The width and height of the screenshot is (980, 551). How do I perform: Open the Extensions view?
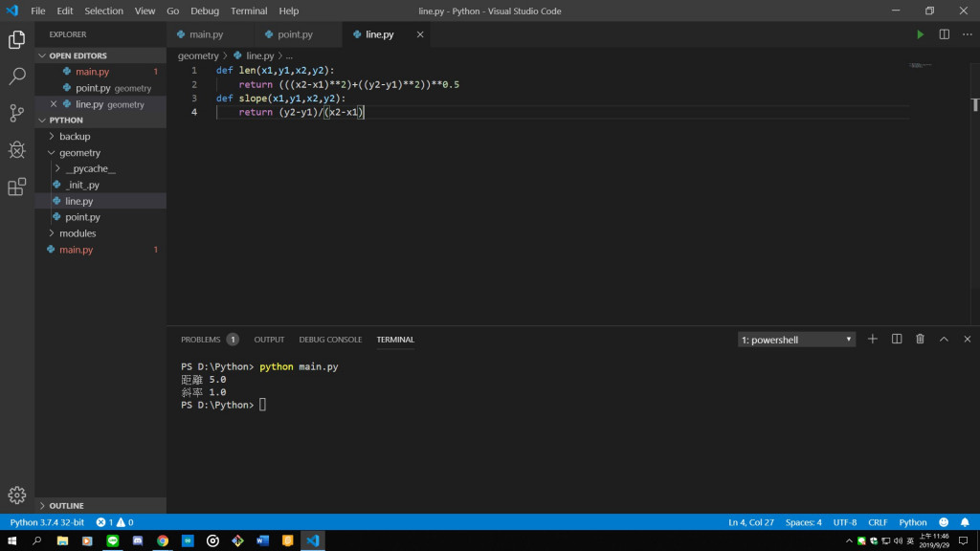tap(17, 187)
